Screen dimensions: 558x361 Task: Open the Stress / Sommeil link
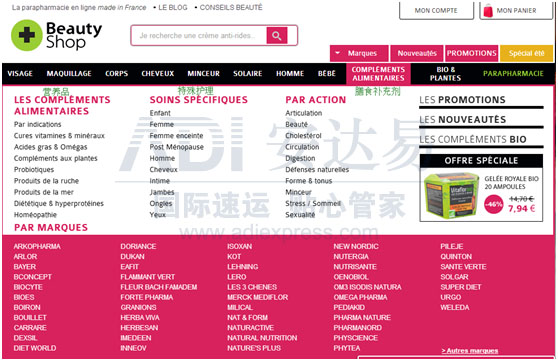(313, 203)
